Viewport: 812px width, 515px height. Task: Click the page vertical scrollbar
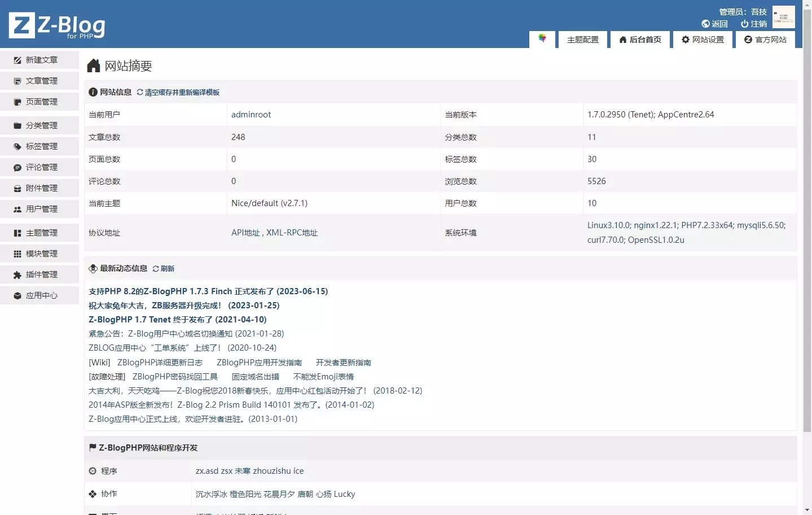click(807, 220)
